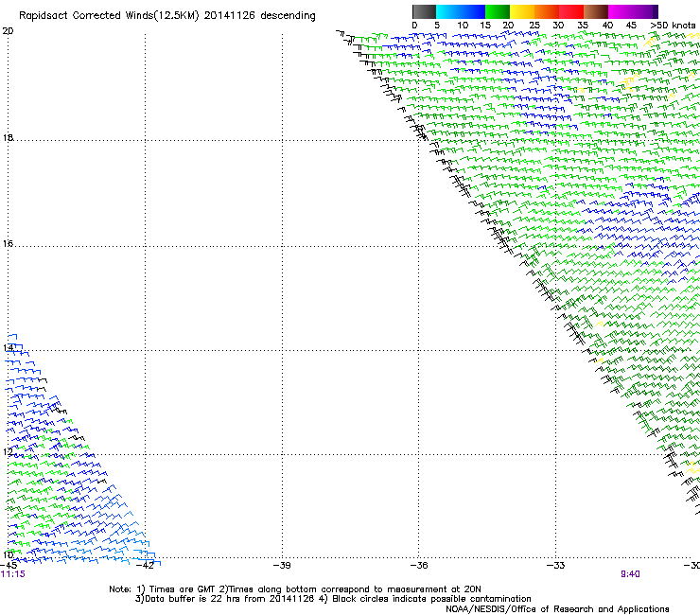
Task: Click the longitude label '-39'
Action: [x=282, y=565]
